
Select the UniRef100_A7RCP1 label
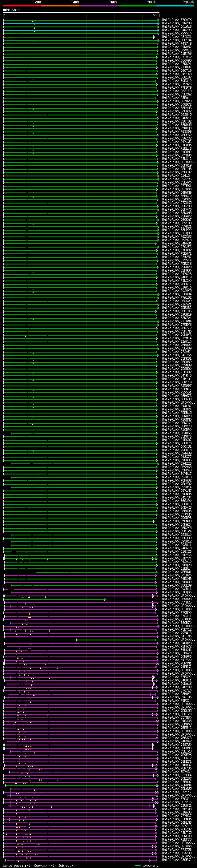(x=177, y=64)
